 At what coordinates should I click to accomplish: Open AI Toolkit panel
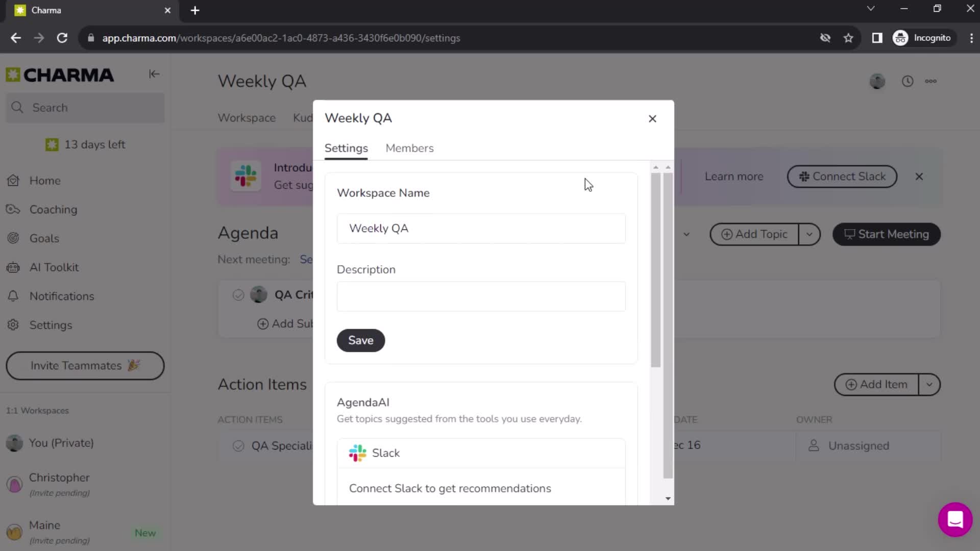[54, 267]
